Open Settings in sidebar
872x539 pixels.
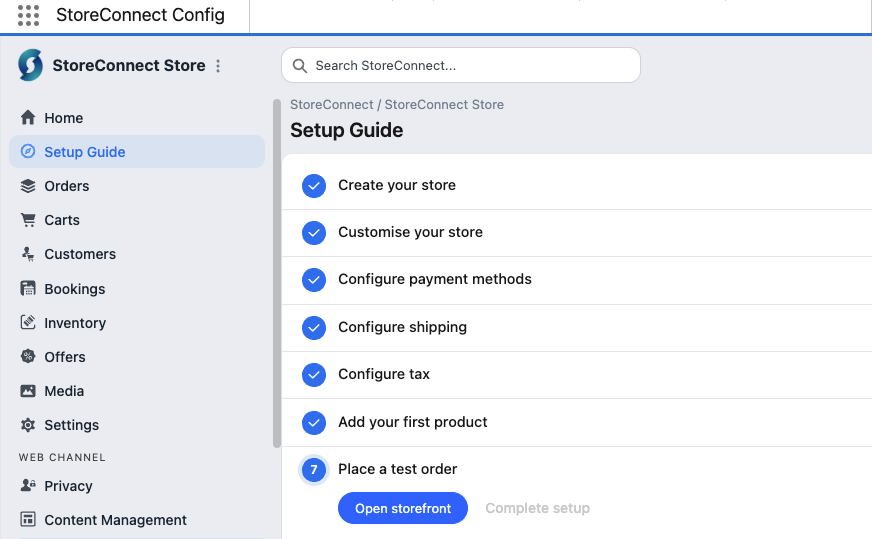point(137,425)
